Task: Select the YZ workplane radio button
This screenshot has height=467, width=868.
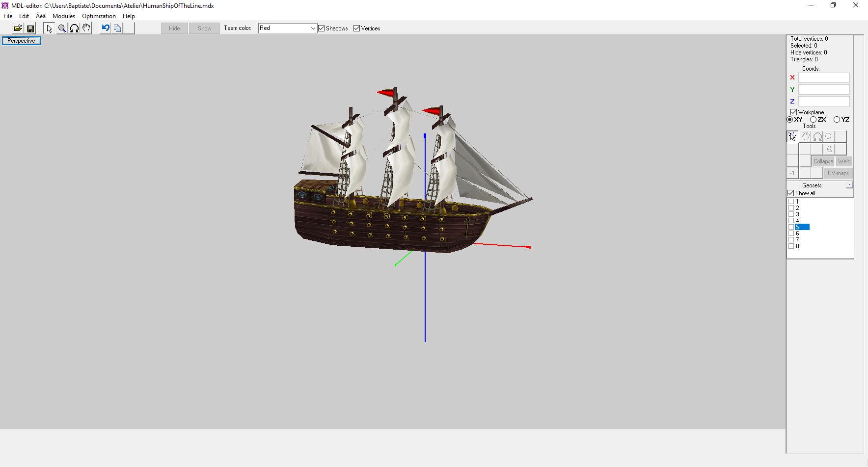Action: (x=837, y=120)
